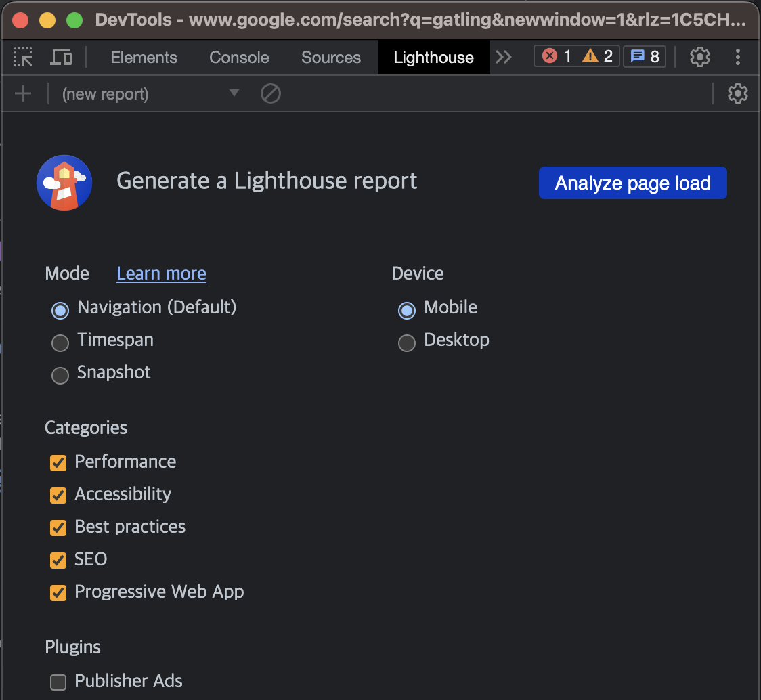Switch to the Elements tab
This screenshot has height=700, width=761.
click(144, 58)
